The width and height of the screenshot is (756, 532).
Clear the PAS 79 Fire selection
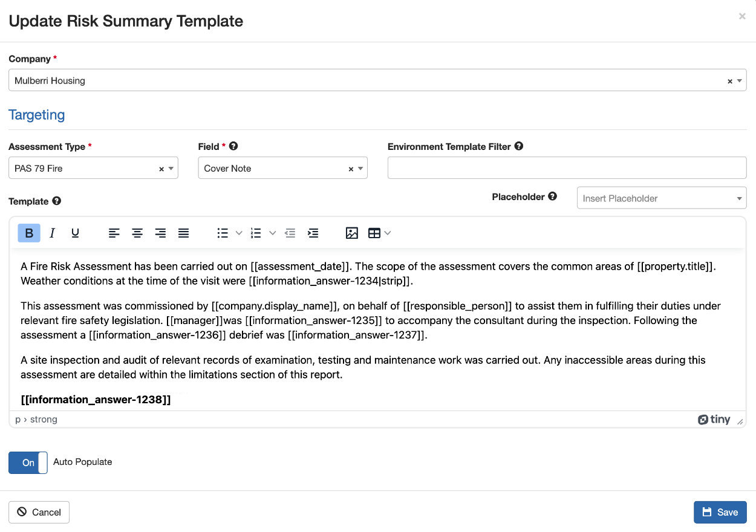(161, 169)
